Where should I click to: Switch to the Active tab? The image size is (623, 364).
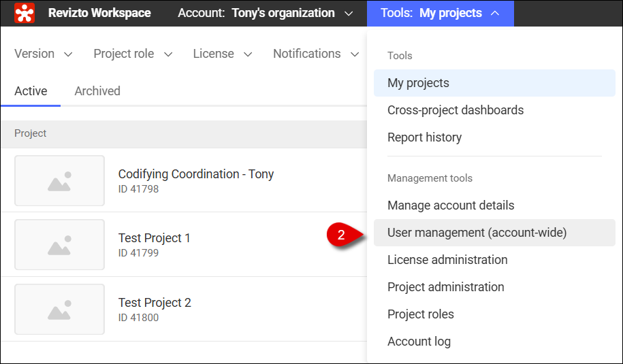(31, 91)
